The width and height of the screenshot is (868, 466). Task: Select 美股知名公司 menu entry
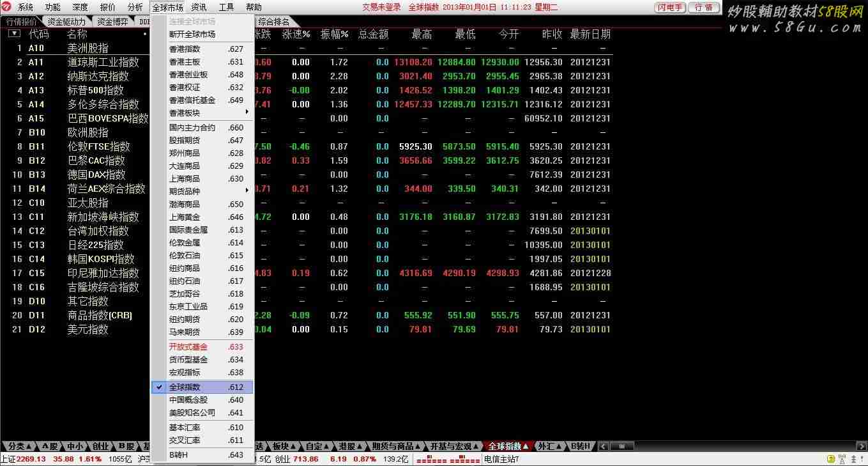[x=202, y=413]
